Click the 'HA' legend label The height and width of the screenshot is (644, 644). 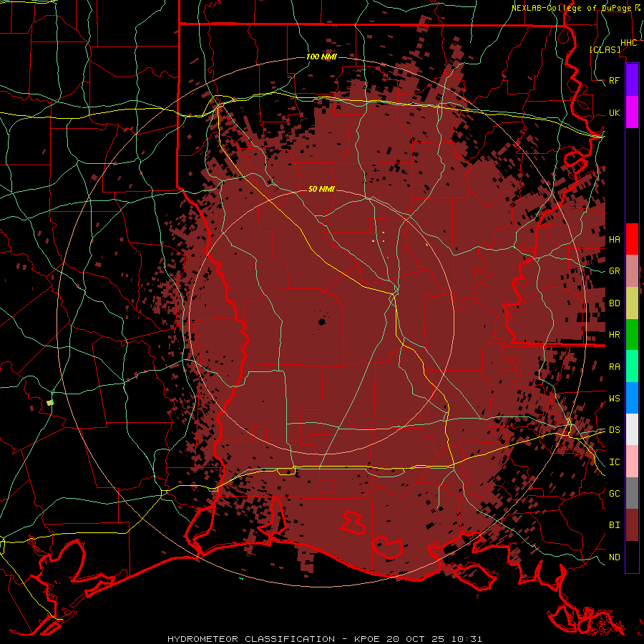pyautogui.click(x=614, y=240)
